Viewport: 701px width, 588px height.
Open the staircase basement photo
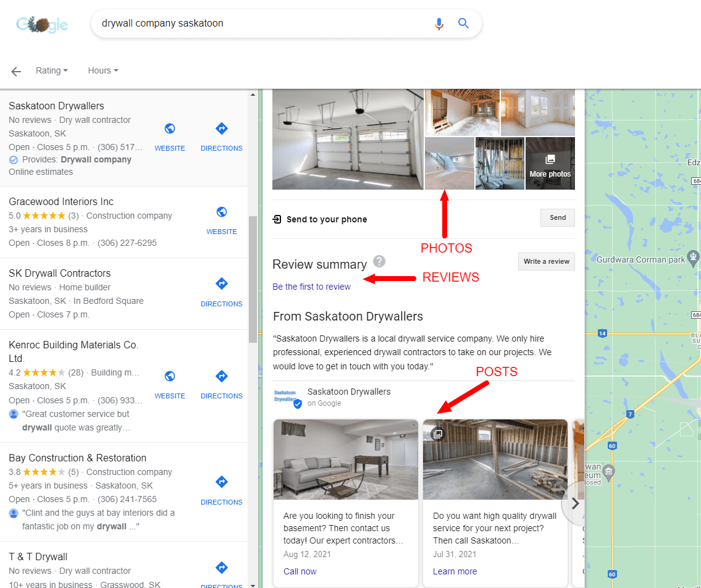click(449, 163)
